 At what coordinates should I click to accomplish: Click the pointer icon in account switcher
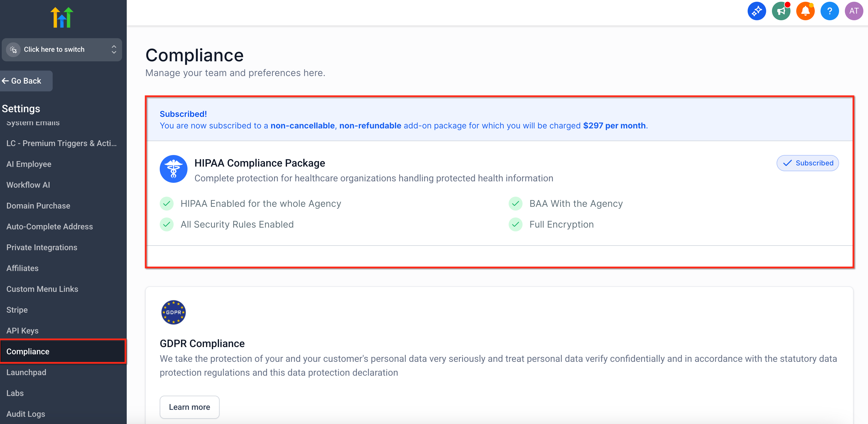[x=14, y=49]
